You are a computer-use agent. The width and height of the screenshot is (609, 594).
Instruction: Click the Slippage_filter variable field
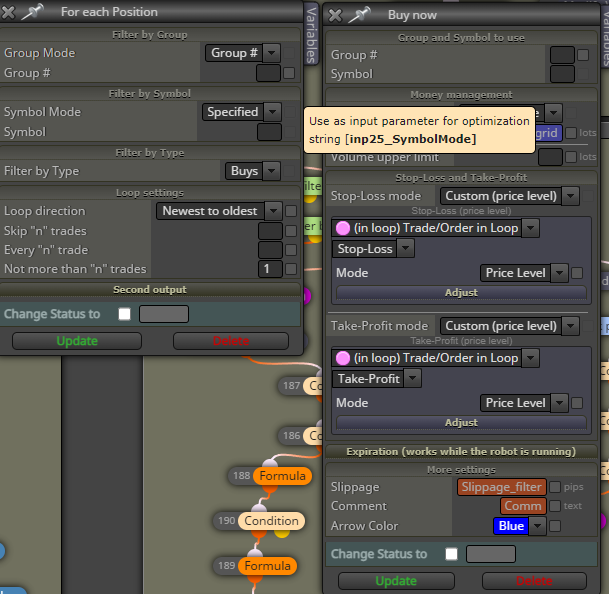click(x=501, y=487)
